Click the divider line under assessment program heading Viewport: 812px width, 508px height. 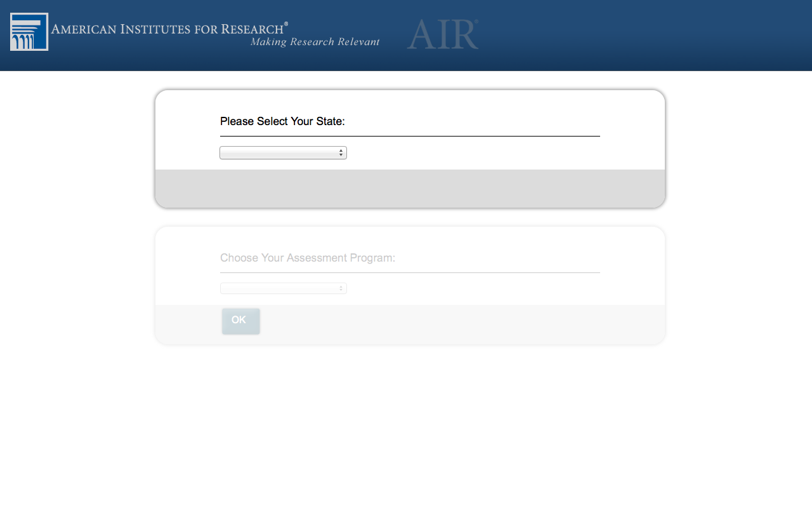(x=410, y=272)
